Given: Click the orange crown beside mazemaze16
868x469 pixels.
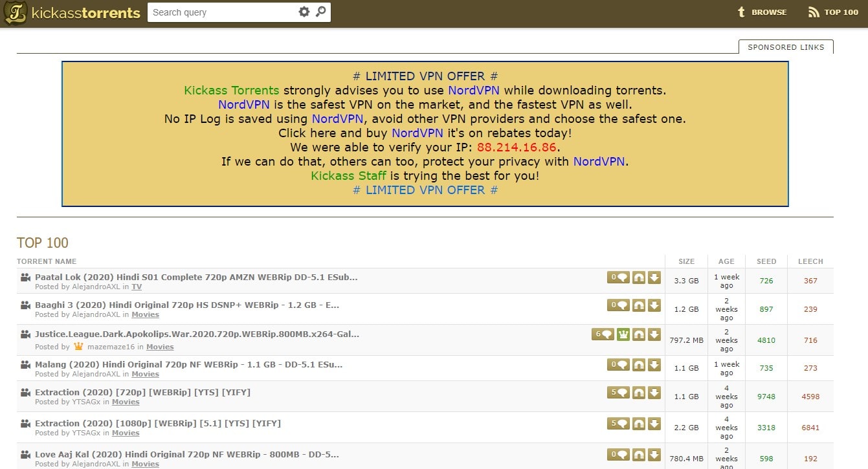Looking at the screenshot, I should (x=79, y=346).
